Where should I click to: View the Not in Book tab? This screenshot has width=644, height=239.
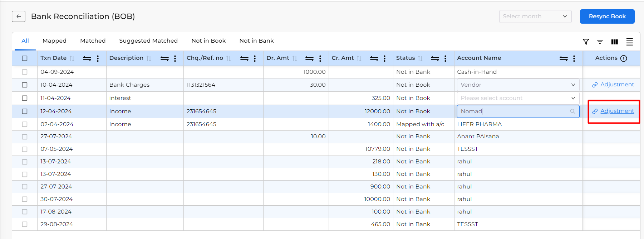click(x=208, y=41)
